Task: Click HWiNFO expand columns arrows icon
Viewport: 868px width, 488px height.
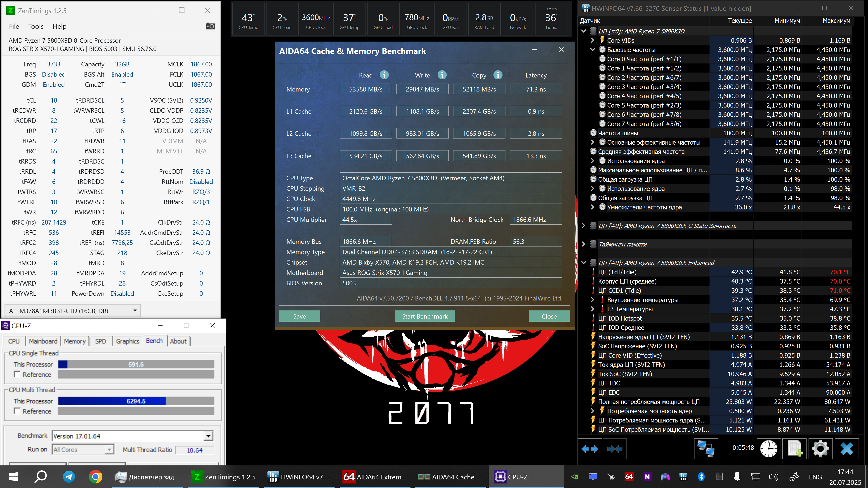Action: pos(590,449)
